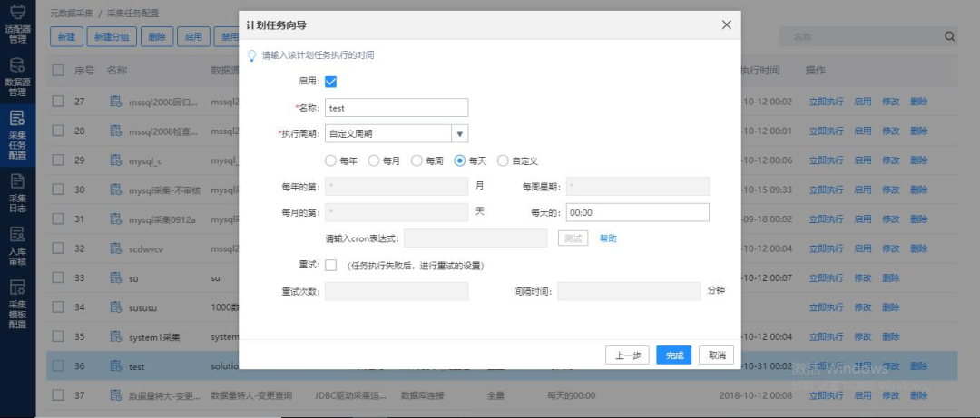Viewport: 980px width, 418px height.
Task: Select the 每周 radio button
Action: pyautogui.click(x=417, y=160)
